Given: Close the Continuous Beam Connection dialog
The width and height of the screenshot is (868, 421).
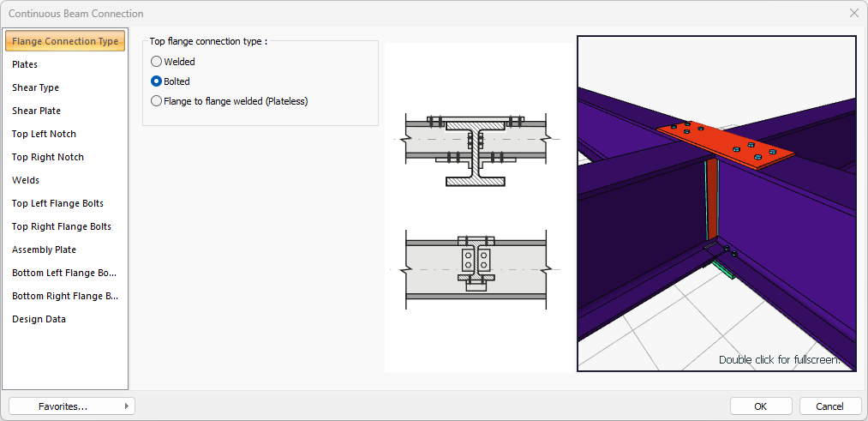Looking at the screenshot, I should (853, 14).
